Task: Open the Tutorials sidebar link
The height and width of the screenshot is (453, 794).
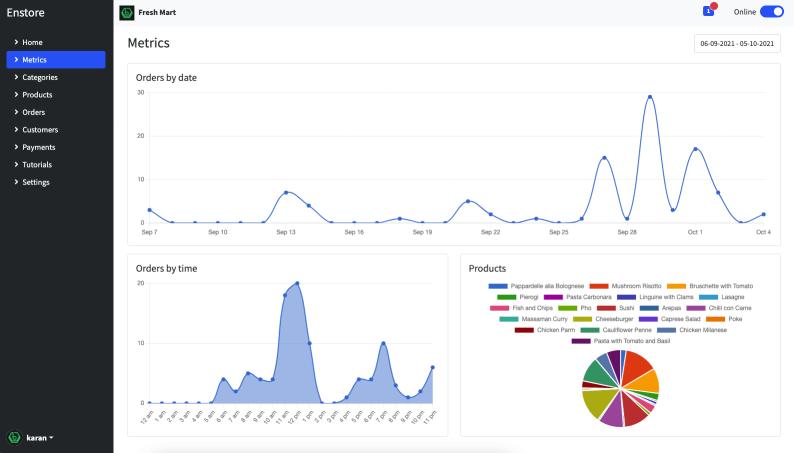Action: 37,165
